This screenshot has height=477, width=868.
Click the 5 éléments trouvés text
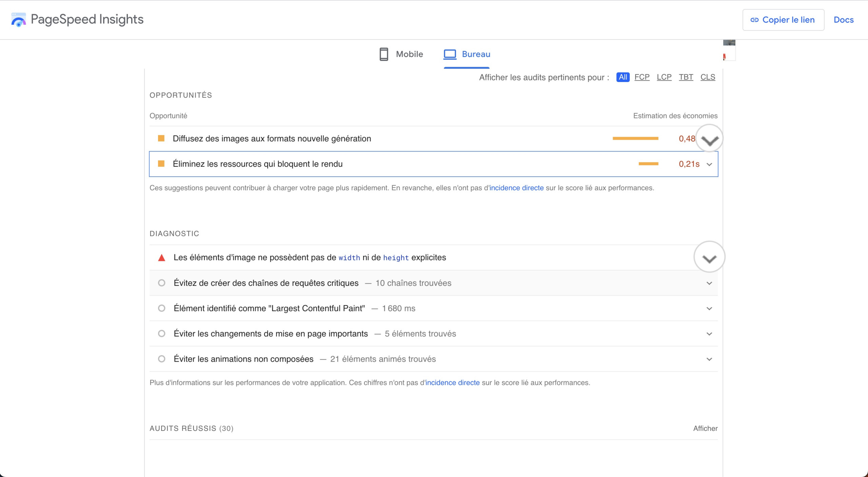420,334
